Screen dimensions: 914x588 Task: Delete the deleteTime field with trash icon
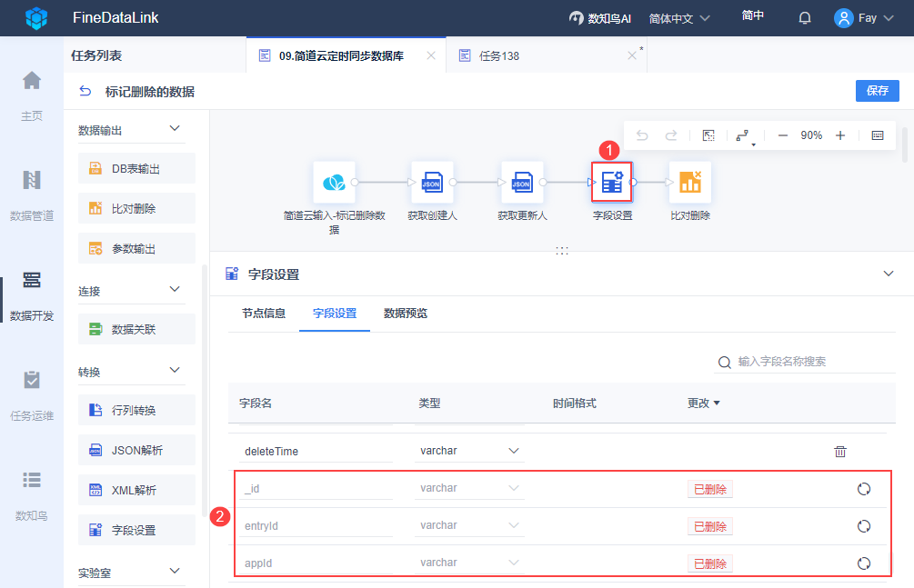(x=840, y=452)
